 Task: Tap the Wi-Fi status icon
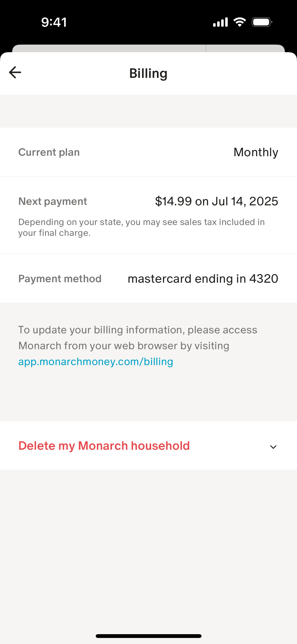pos(240,22)
